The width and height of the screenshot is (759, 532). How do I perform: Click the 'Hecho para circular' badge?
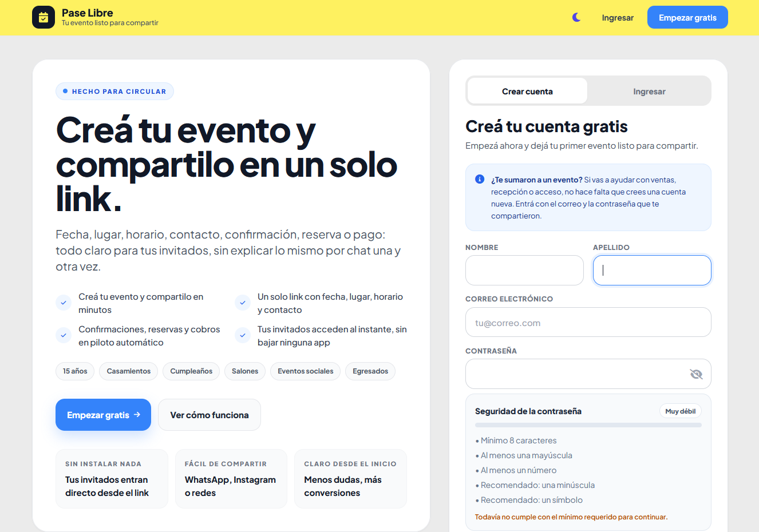pyautogui.click(x=114, y=92)
